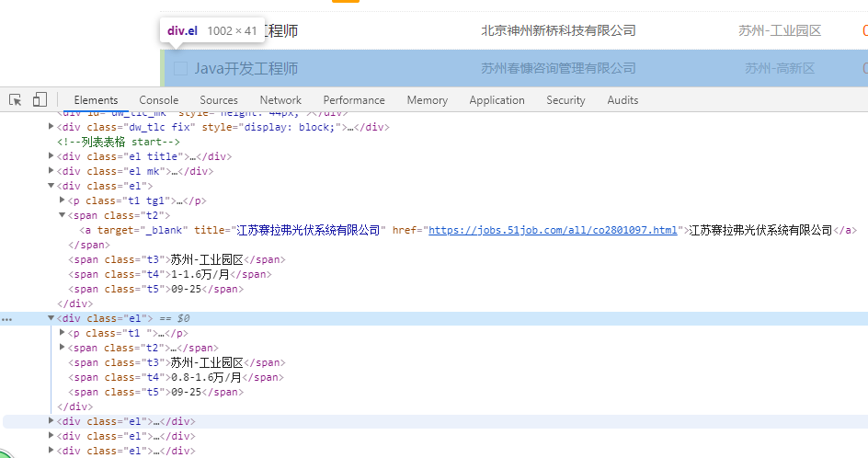The image size is (868, 458).
Task: Expand the div class dw_tlc fix node
Action: tap(51, 127)
